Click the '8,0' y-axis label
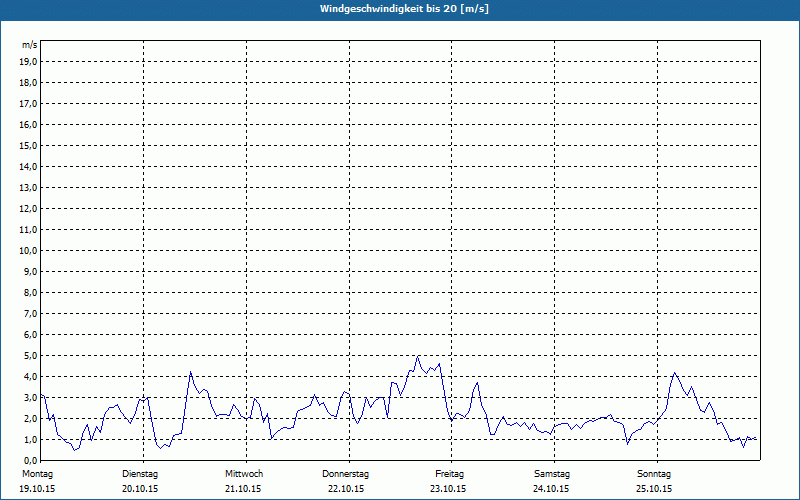Screen dimensions: 800x500 pos(30,292)
